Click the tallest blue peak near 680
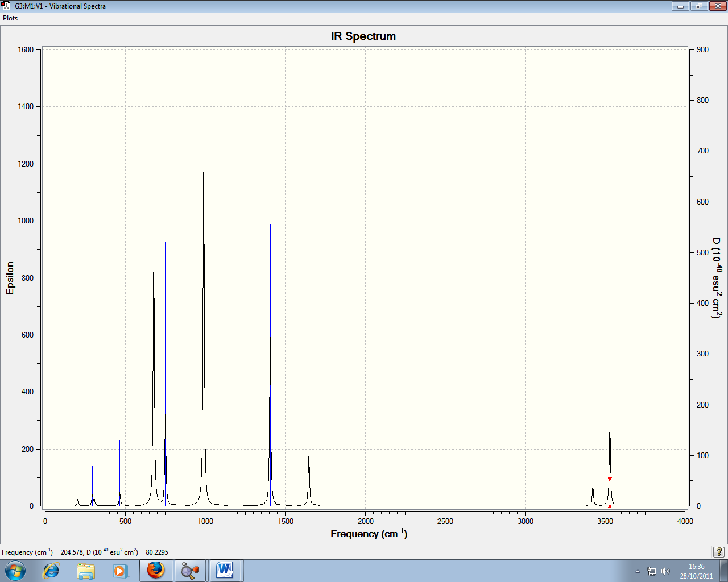The image size is (728, 582). (x=154, y=288)
